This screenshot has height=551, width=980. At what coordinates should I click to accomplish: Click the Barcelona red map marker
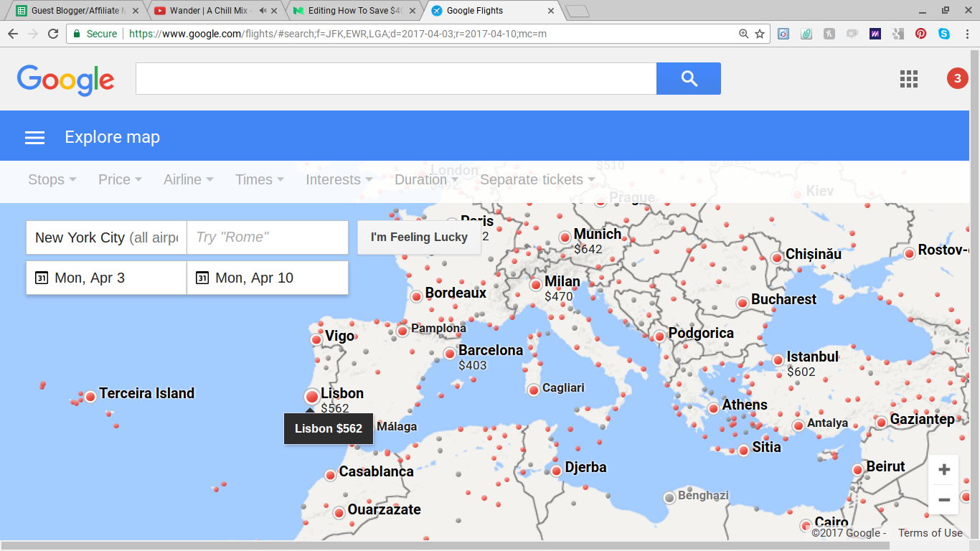pyautogui.click(x=450, y=353)
